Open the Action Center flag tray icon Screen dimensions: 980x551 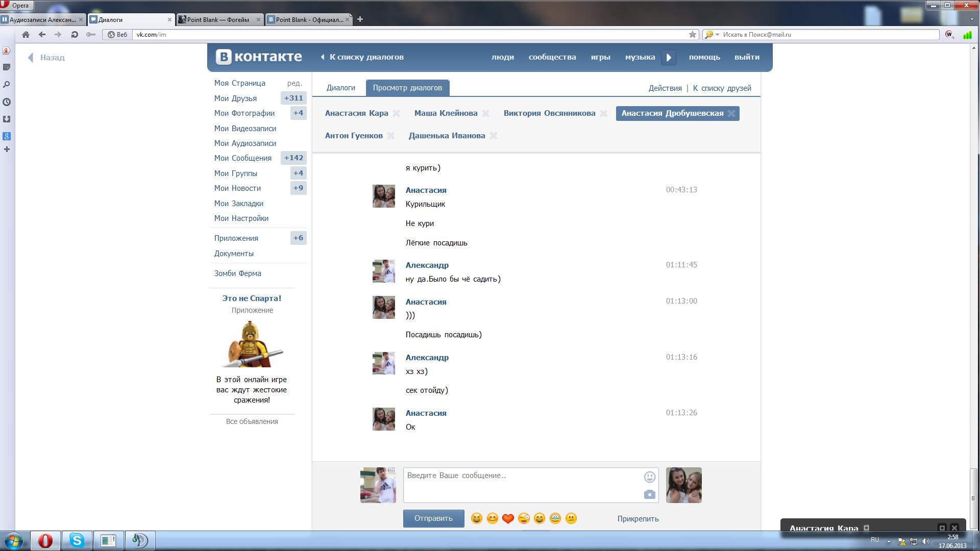(901, 541)
